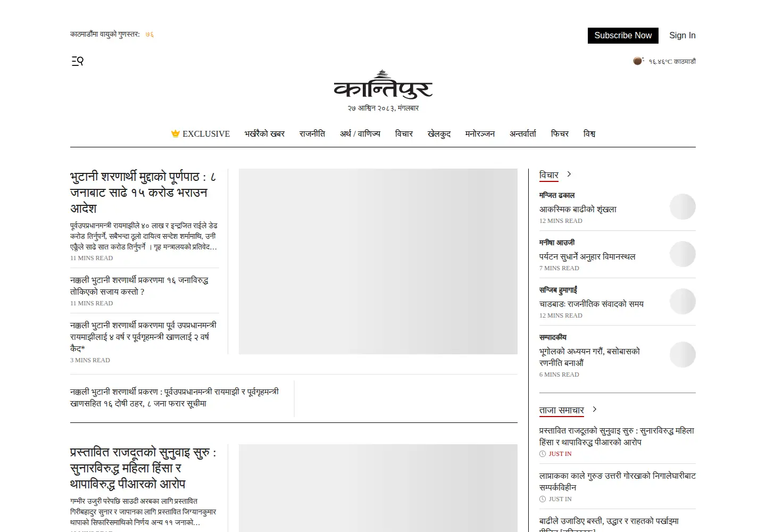Open opinion चाडबाड: राजनीतिक संवादको समय
The width and height of the screenshot is (766, 532).
pos(592,304)
